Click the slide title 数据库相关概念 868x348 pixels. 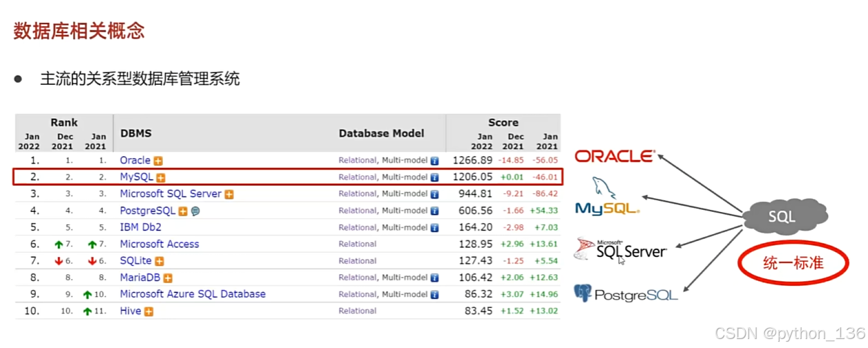(x=79, y=31)
